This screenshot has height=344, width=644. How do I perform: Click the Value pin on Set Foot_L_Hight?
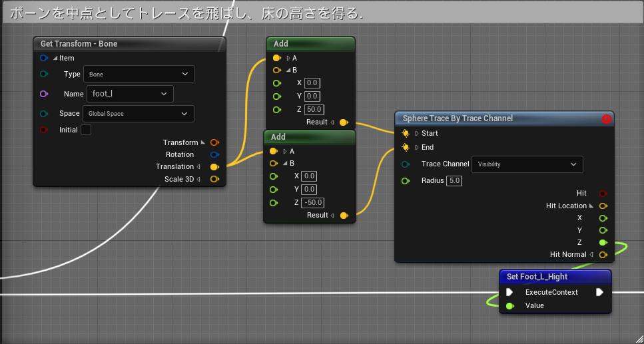tap(509, 306)
